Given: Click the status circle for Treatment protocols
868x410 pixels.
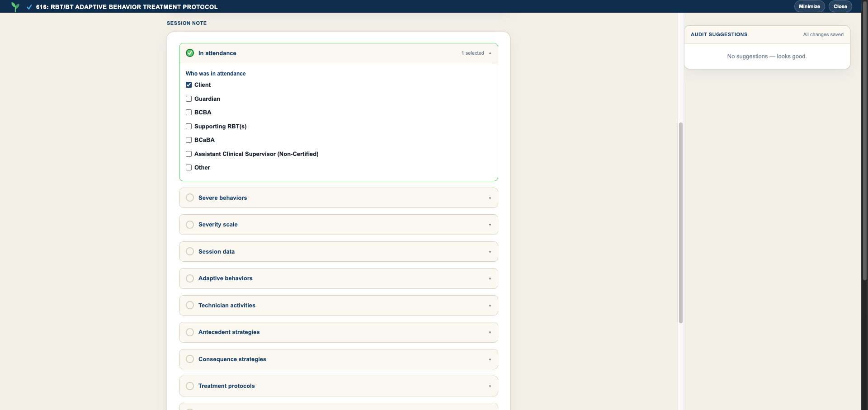Looking at the screenshot, I should (190, 386).
